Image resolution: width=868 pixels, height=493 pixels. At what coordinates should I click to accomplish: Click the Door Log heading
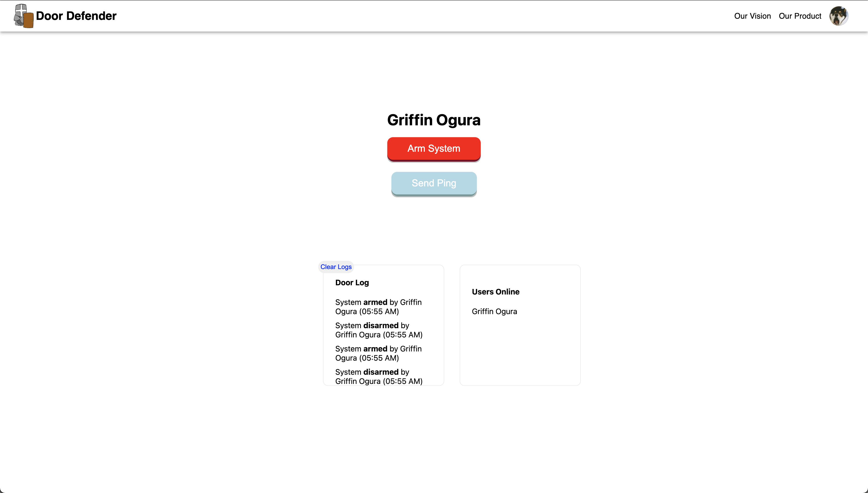click(x=352, y=282)
